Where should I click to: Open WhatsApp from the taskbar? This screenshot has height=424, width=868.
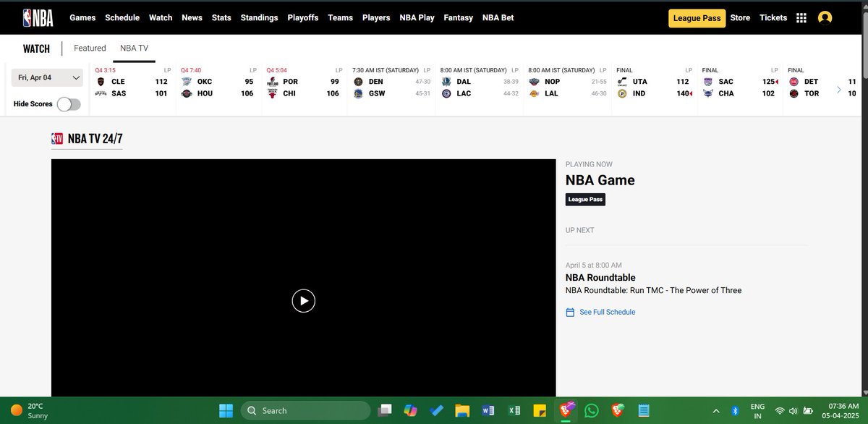592,410
